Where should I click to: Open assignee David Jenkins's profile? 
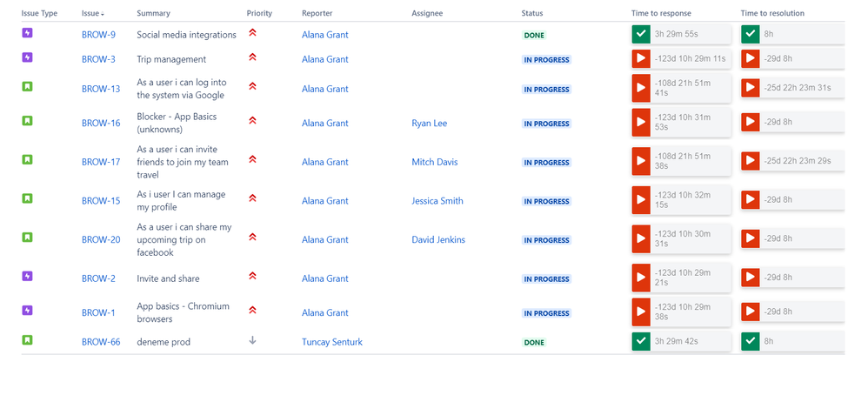coord(438,239)
